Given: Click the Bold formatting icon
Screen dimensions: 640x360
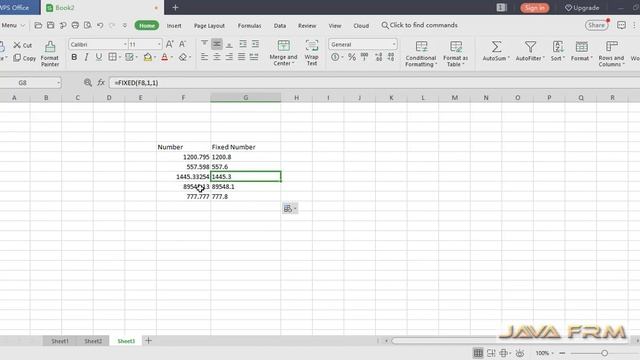Looking at the screenshot, I should [x=74, y=57].
